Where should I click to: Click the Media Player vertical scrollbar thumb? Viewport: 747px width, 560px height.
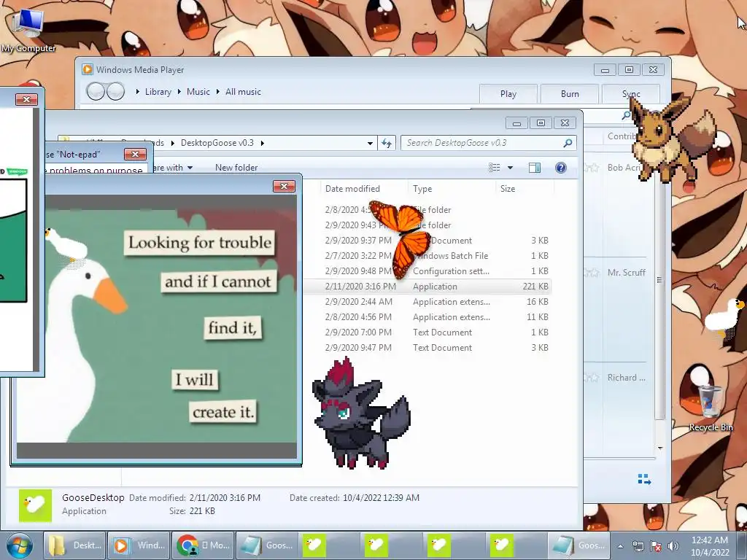coord(659,280)
